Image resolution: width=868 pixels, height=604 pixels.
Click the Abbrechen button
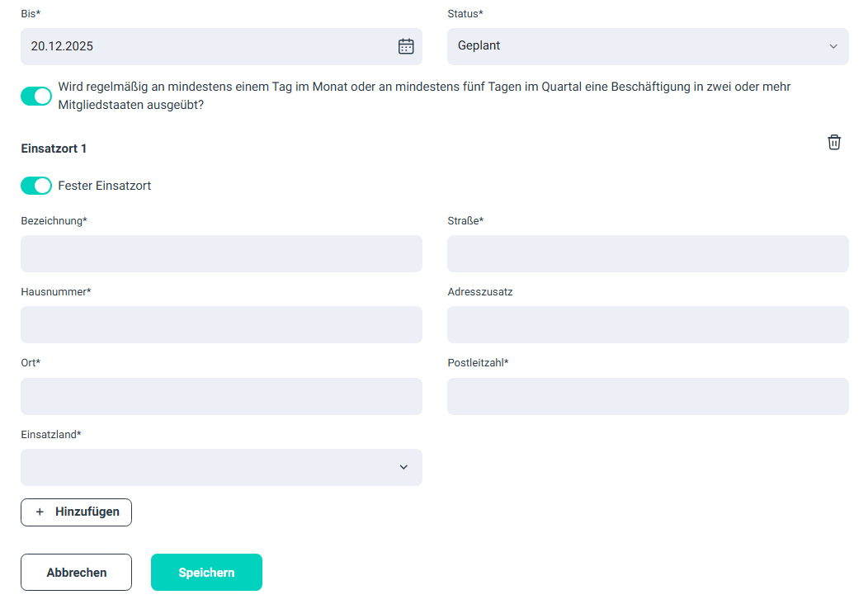pyautogui.click(x=76, y=572)
